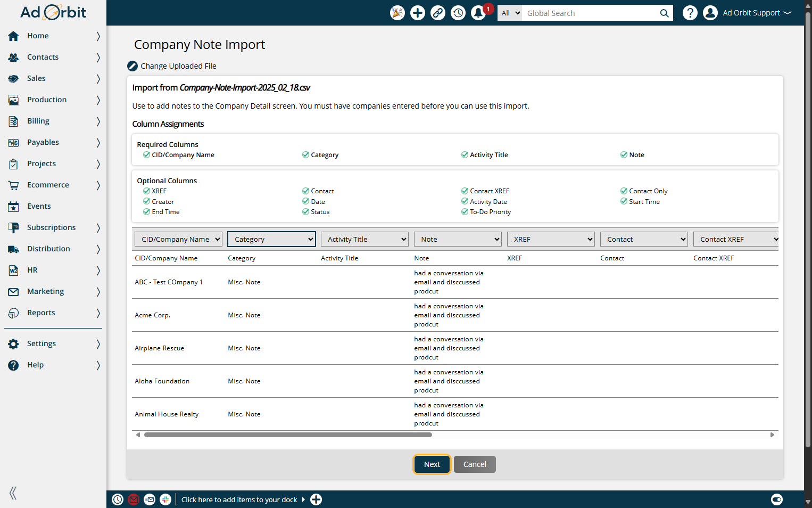Click the 'Airplane Rescue' cell
The height and width of the screenshot is (508, 812).
159,348
